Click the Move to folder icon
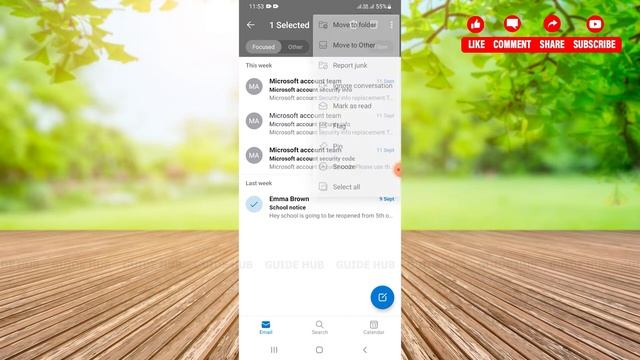 click(x=323, y=25)
